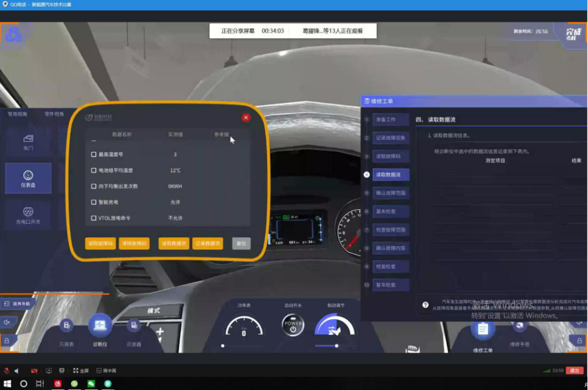Click the 读取故障码 button
This screenshot has width=588, height=390.
coord(100,244)
